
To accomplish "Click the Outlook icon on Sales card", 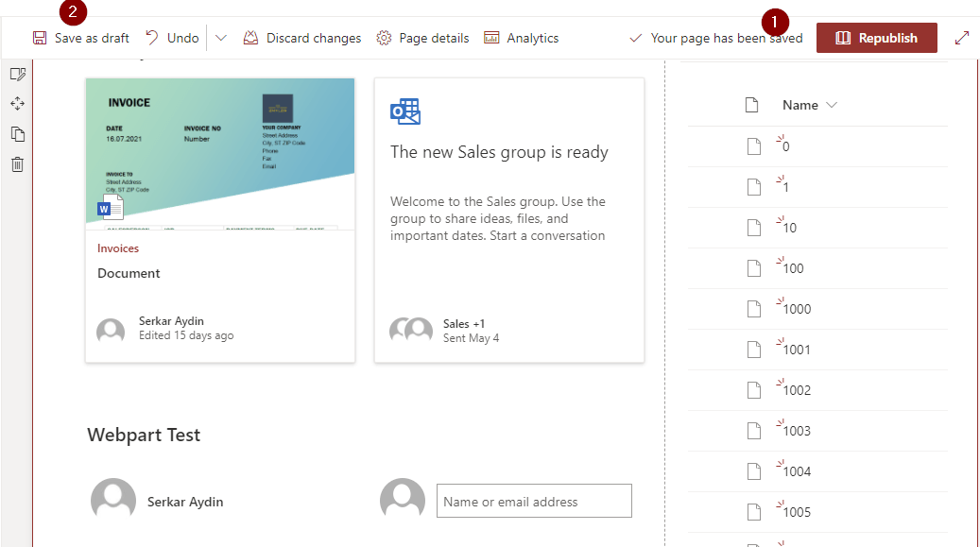I will (x=405, y=111).
